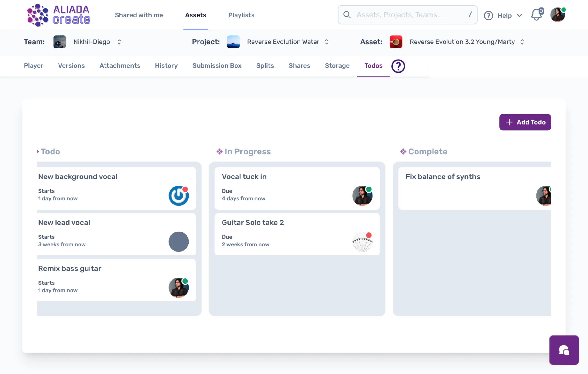Click the red status dot on Guitar Solo take 2
Image resolution: width=588 pixels, height=374 pixels.
(369, 235)
